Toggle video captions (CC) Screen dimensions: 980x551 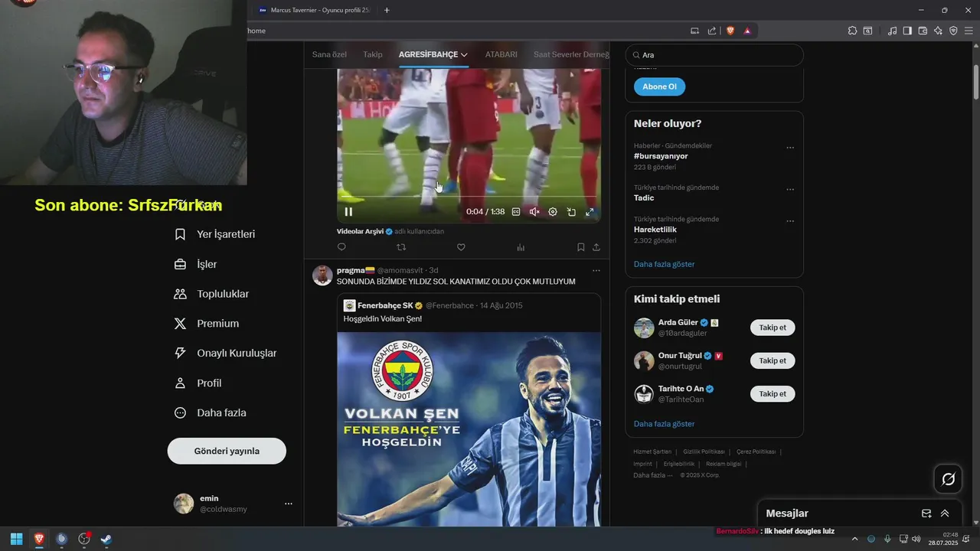[x=516, y=212]
